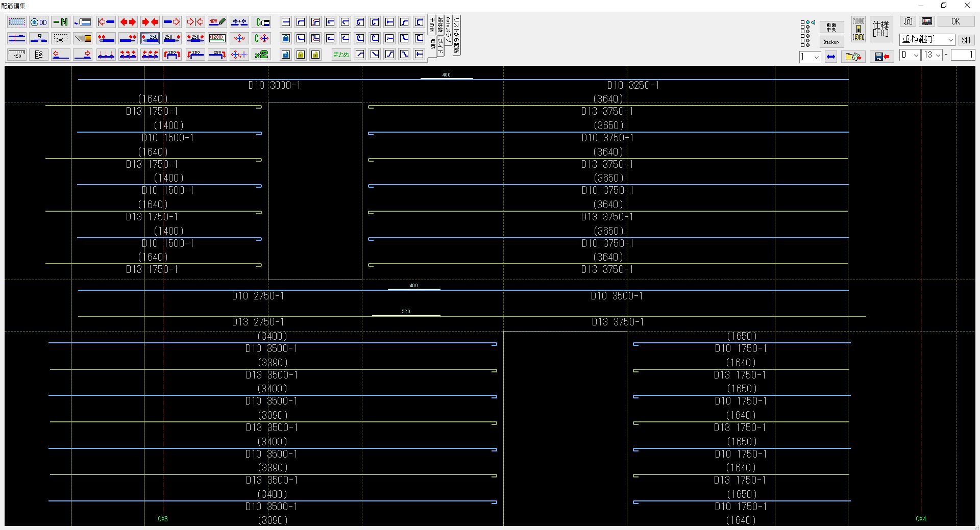Image resolution: width=980 pixels, height=530 pixels.
Task: Switch to the リストから配筋 tab
Action: click(456, 35)
